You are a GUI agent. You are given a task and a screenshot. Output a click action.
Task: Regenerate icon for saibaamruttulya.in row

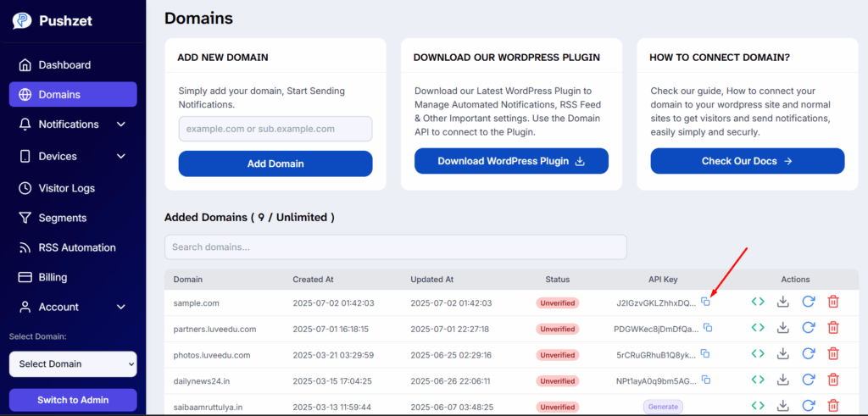click(809, 406)
